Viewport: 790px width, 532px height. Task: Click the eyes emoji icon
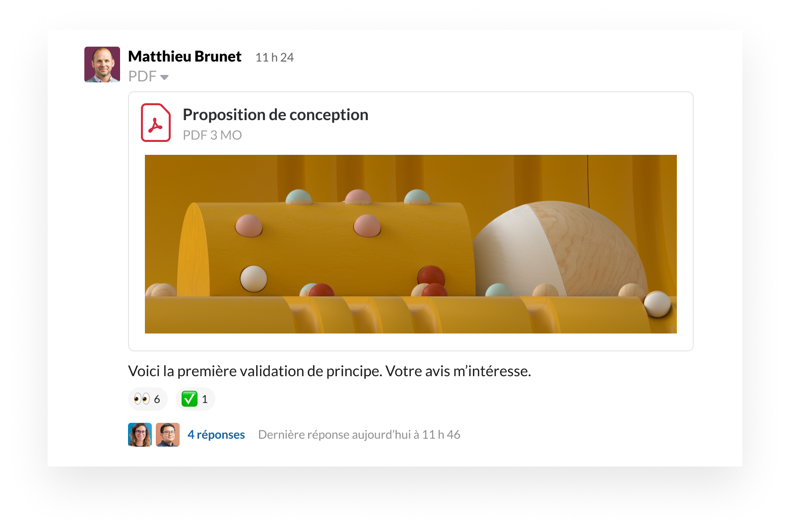(142, 399)
